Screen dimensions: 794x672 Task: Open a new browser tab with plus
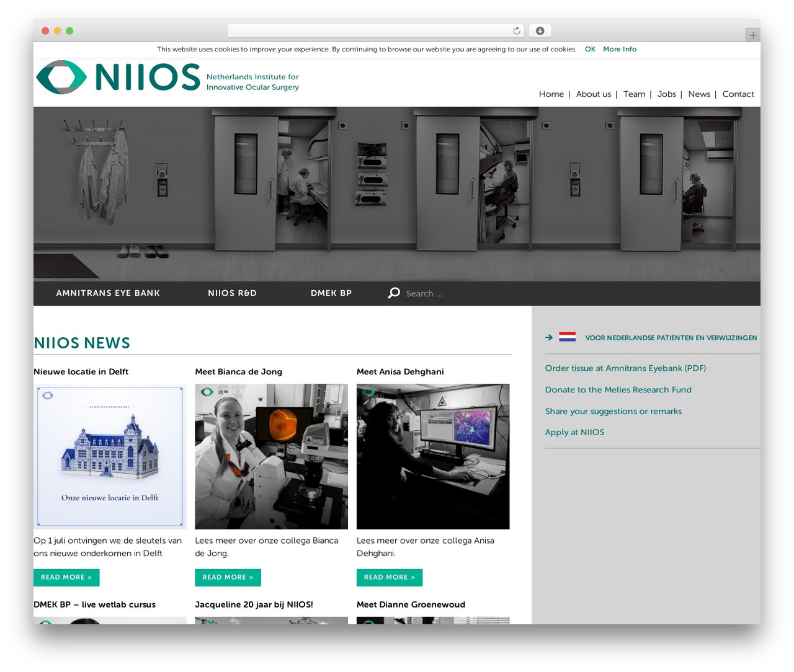[x=752, y=35]
